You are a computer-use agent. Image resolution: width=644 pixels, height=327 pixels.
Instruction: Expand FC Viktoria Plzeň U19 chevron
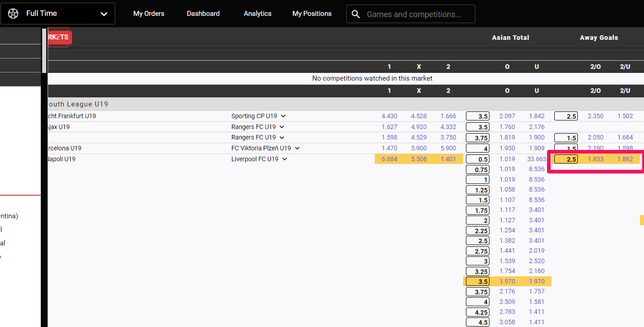point(297,148)
